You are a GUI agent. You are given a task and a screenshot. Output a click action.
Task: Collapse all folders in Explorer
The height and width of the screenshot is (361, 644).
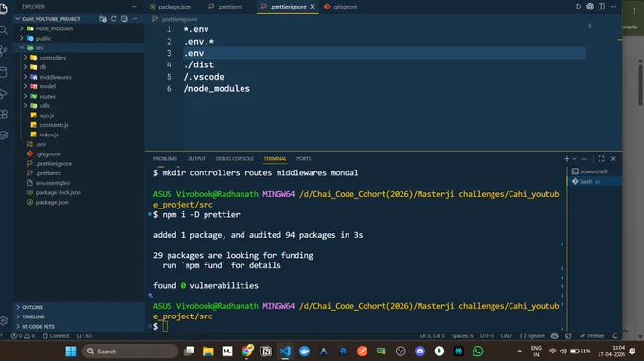[124, 19]
